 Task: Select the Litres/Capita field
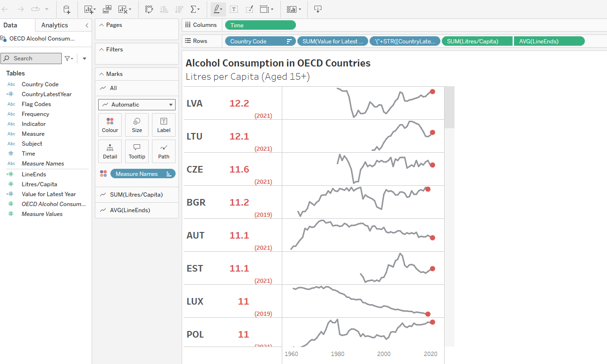tap(39, 184)
